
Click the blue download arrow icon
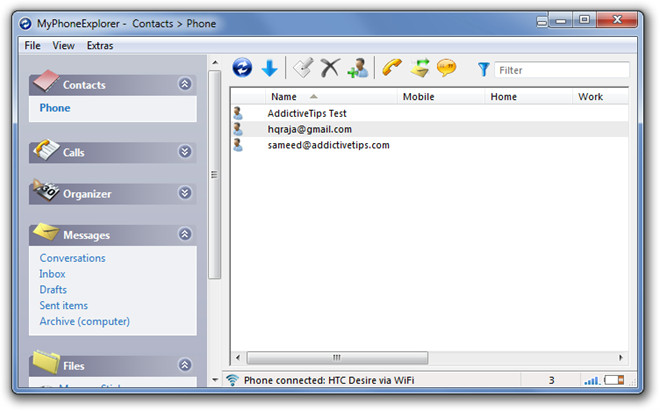pyautogui.click(x=269, y=68)
